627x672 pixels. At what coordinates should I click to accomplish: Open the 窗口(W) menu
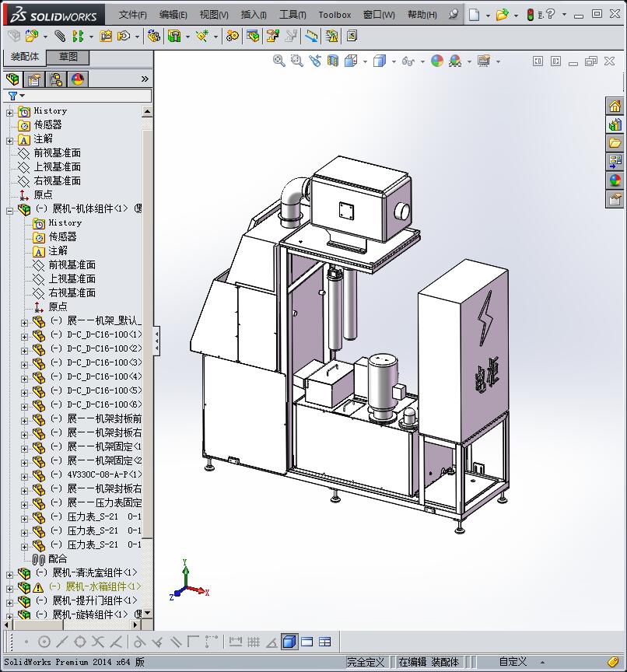click(379, 15)
